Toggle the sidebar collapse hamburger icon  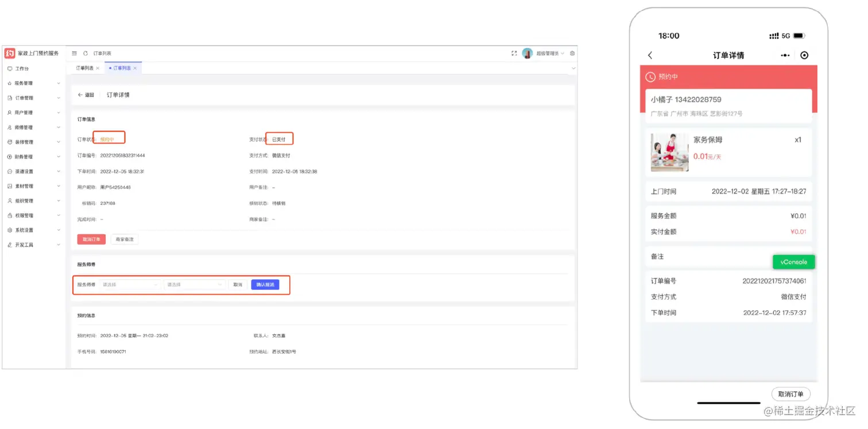tap(74, 53)
